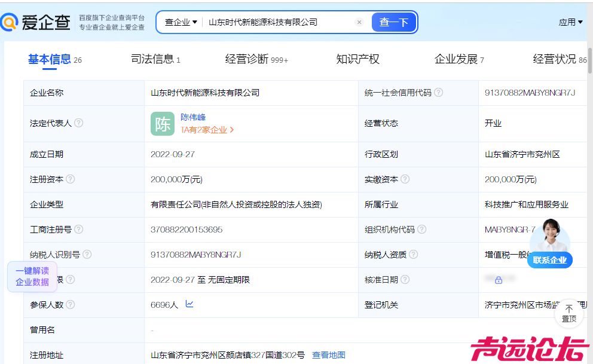View the 参保人数 trend chart icon
Image resolution: width=593 pixels, height=364 pixels.
[189, 304]
